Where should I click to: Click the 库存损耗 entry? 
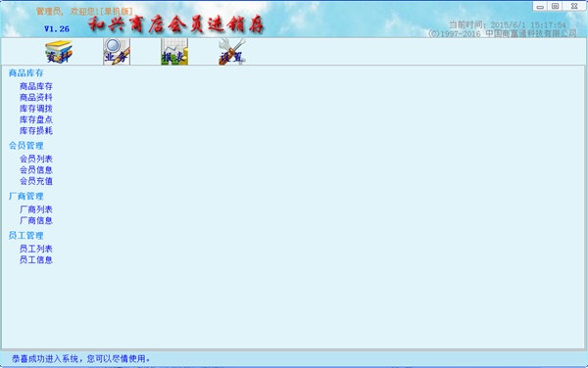click(36, 130)
